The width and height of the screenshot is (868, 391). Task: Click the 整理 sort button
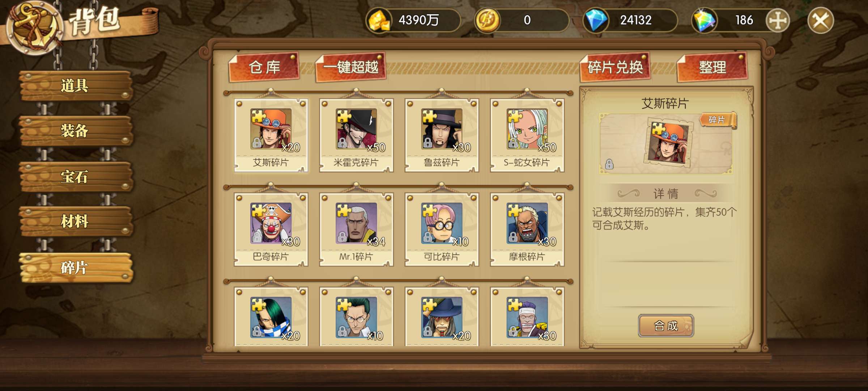point(712,67)
